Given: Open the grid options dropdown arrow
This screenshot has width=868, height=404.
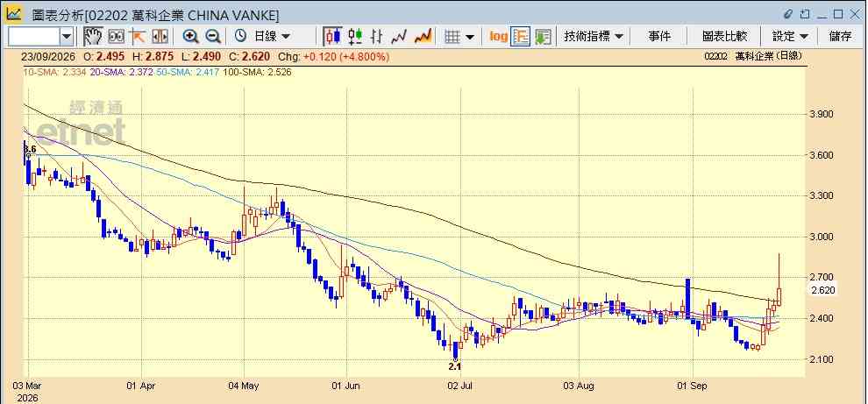Looking at the screenshot, I should coord(470,37).
